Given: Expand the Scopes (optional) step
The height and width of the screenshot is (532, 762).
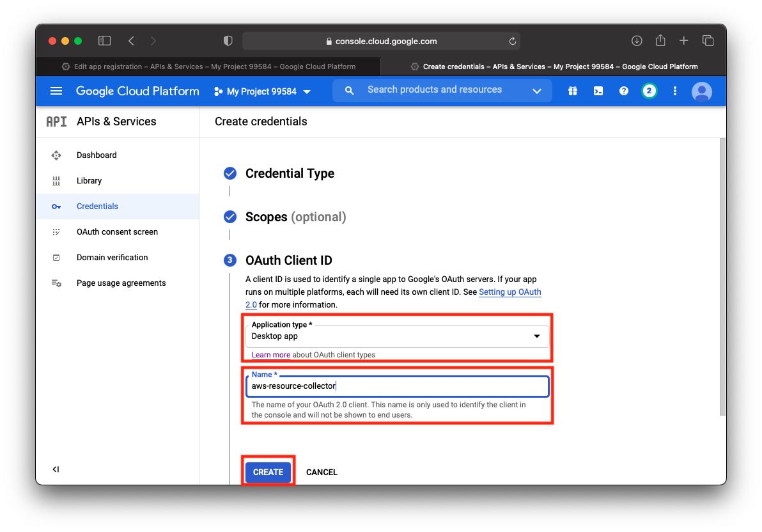Looking at the screenshot, I should point(295,217).
